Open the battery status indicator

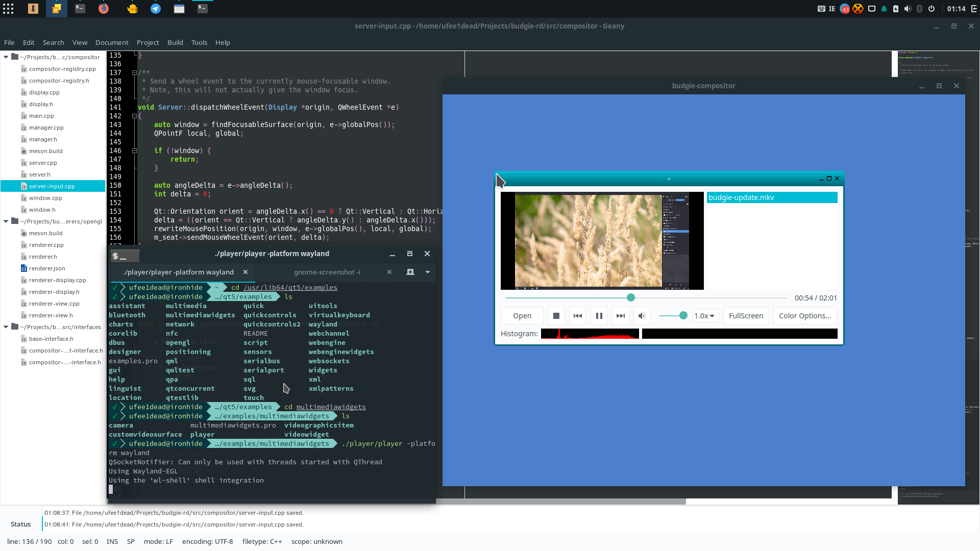tap(896, 9)
